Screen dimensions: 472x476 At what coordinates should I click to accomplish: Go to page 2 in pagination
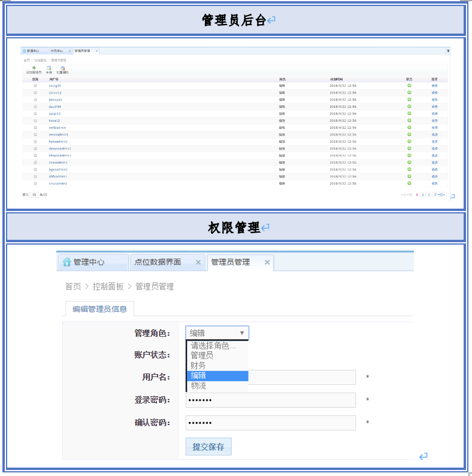pyautogui.click(x=423, y=195)
